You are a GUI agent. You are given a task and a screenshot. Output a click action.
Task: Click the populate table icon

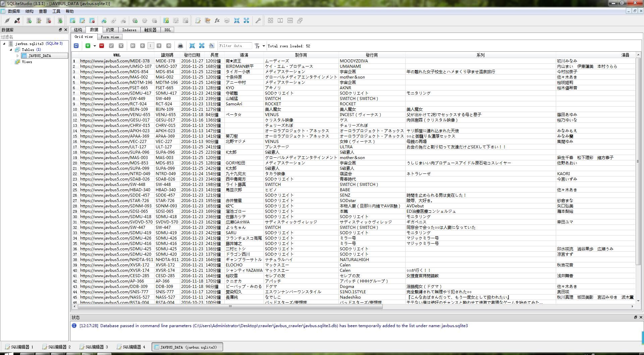coord(211,46)
